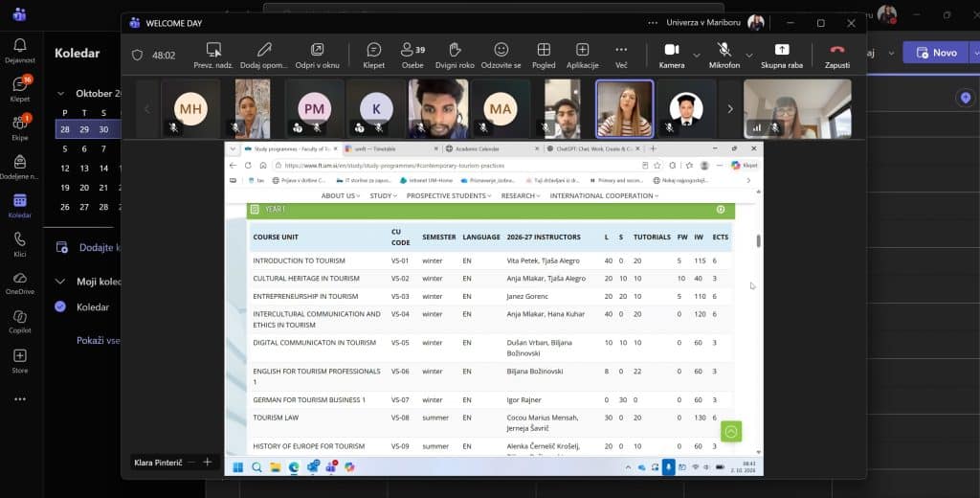Switch to Timetable browser tab

pos(391,148)
